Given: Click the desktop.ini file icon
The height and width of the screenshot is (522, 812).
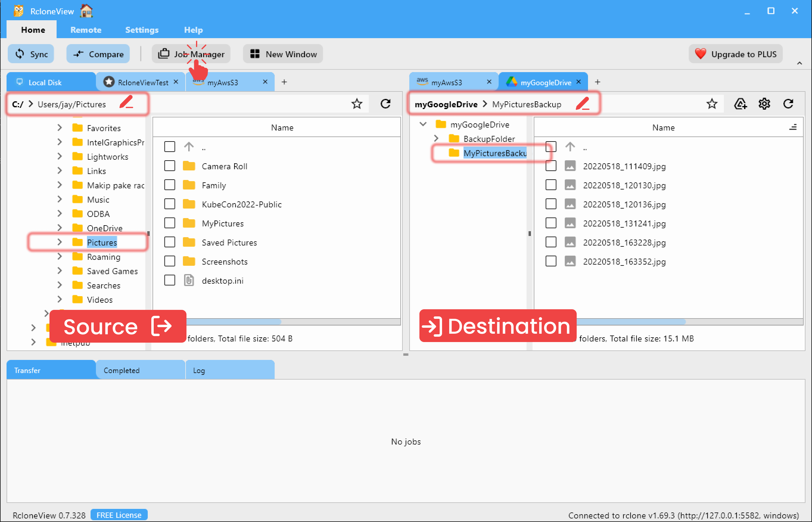Looking at the screenshot, I should 189,280.
